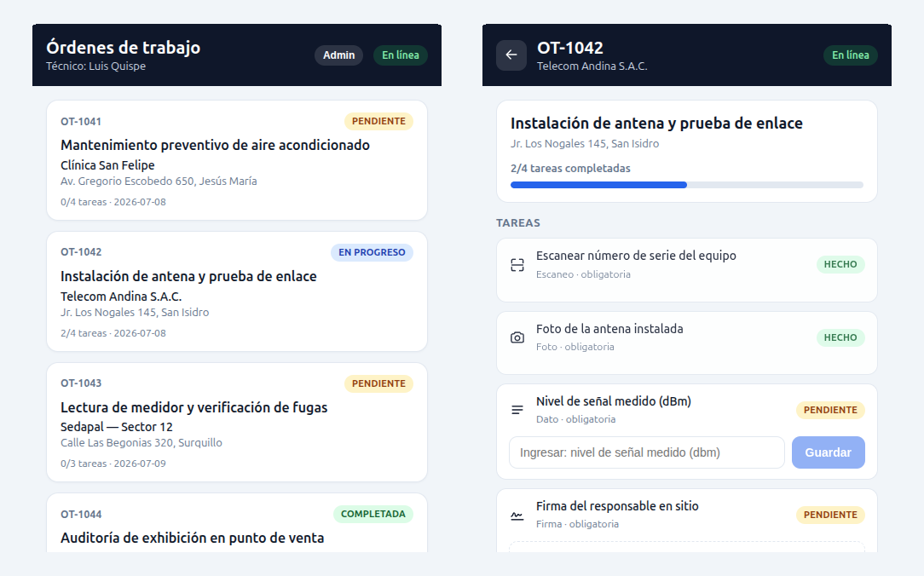Click the camera icon beside Foto de la antena
Image resolution: width=924 pixels, height=576 pixels.
pyautogui.click(x=517, y=337)
